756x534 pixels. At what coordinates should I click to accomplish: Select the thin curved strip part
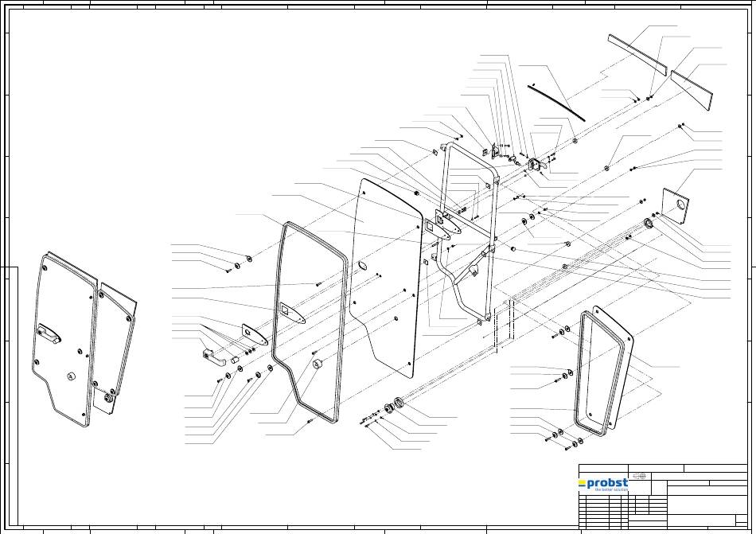tap(556, 103)
